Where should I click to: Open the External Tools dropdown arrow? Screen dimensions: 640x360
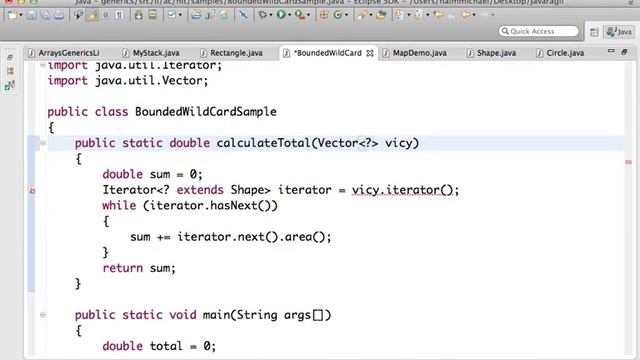[309, 15]
